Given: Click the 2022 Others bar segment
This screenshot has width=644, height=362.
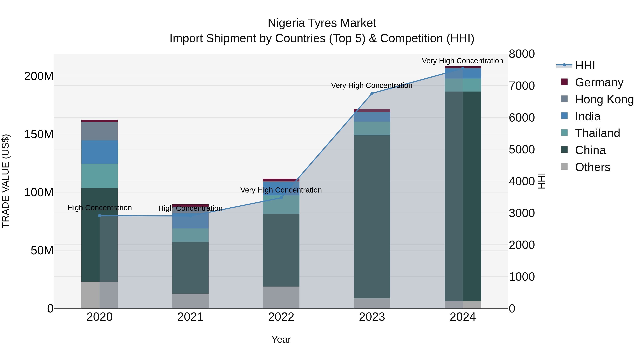Looking at the screenshot, I should click(281, 297).
